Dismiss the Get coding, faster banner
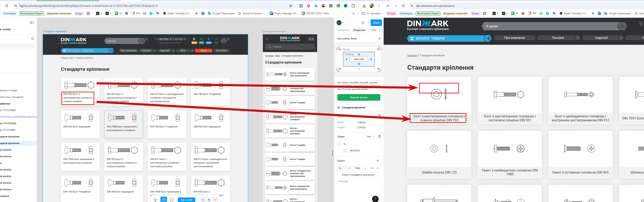Screen dimensions: 644x202 tap(380, 39)
